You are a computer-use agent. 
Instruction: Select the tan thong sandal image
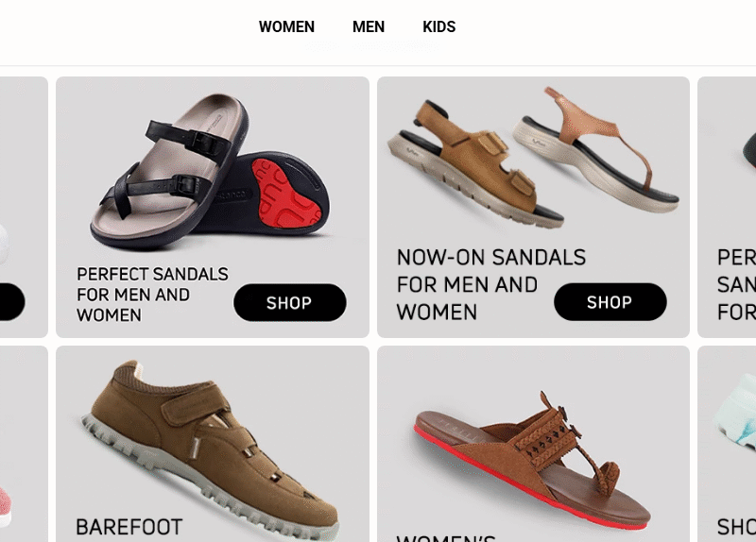pyautogui.click(x=598, y=149)
